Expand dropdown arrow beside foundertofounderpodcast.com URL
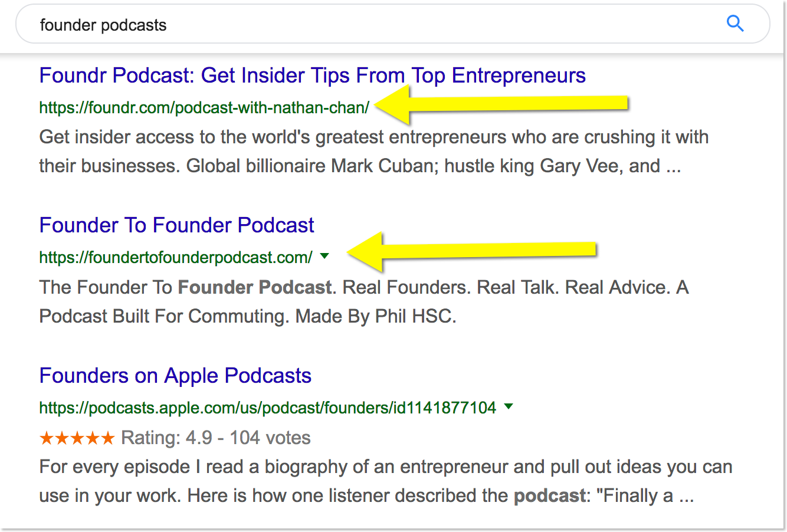Image resolution: width=787 pixels, height=532 pixels. (x=324, y=256)
